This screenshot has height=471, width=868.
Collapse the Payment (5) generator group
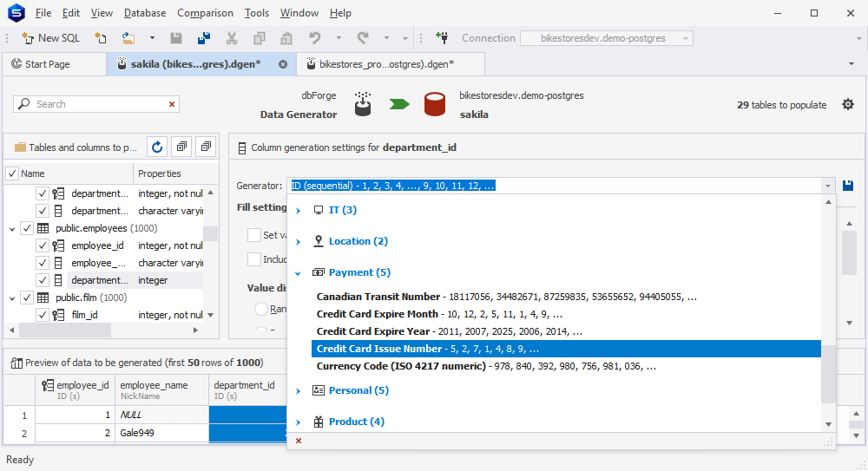click(x=299, y=273)
